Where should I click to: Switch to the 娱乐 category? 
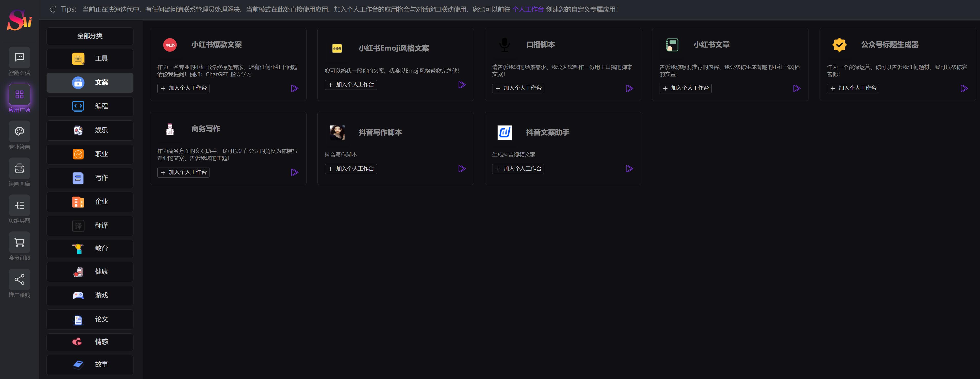click(90, 130)
